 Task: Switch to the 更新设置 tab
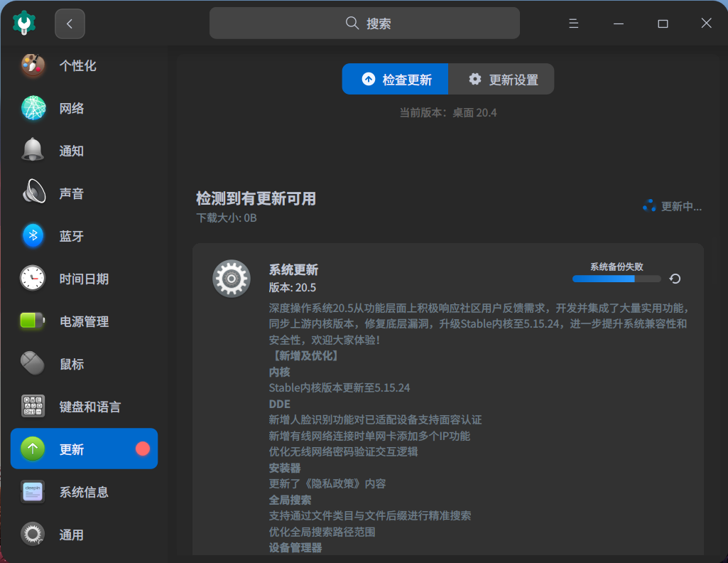tap(501, 79)
